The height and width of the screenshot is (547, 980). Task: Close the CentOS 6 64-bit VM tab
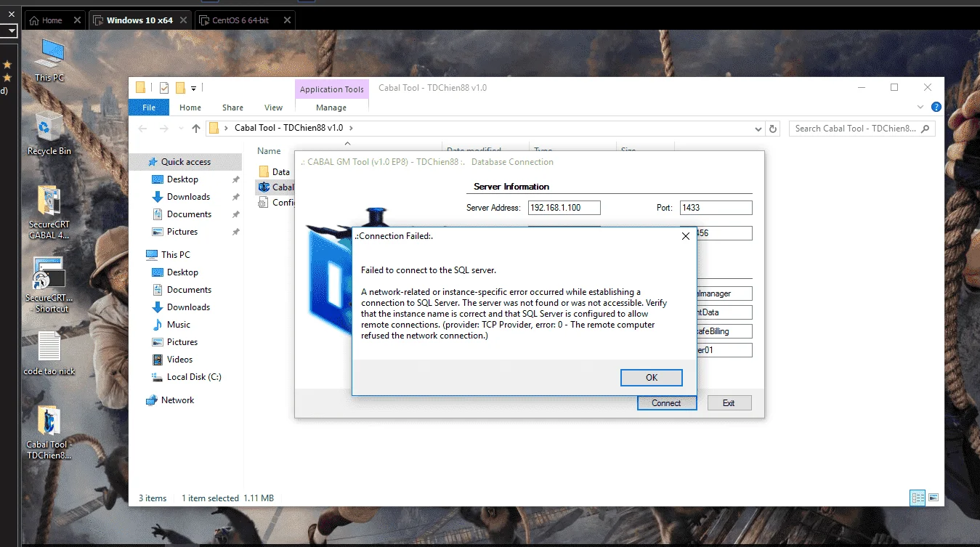point(286,20)
